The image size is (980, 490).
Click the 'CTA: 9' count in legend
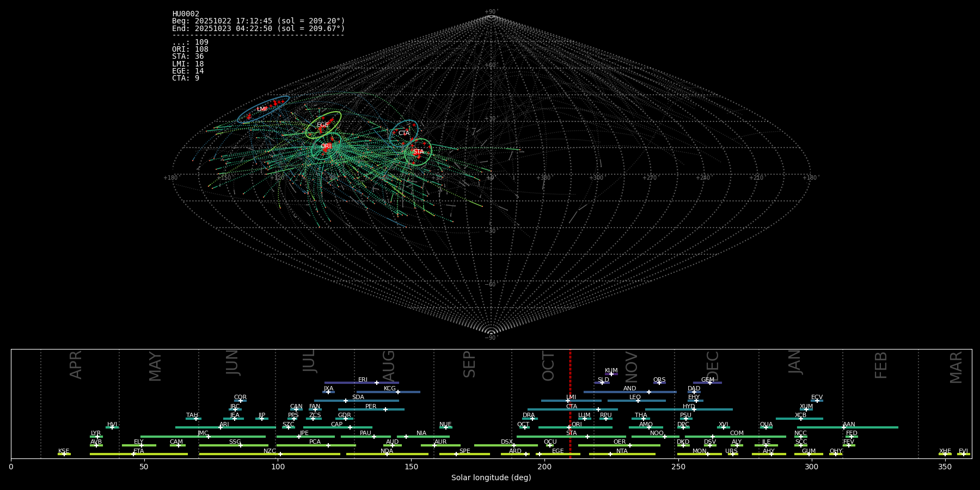pos(186,78)
